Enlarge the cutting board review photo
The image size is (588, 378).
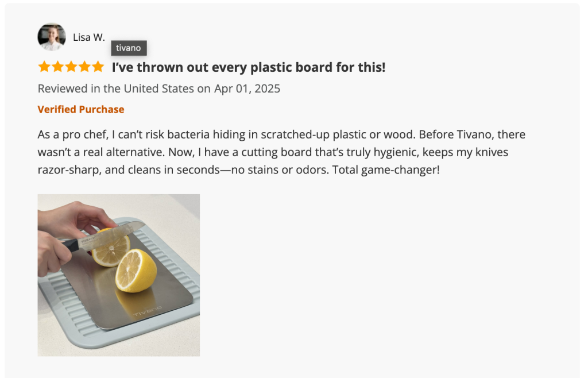119,275
